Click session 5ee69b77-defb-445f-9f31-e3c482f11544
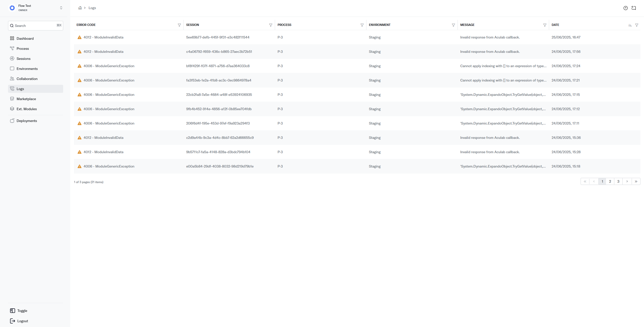Viewport: 644px width, 327px height. [218, 37]
